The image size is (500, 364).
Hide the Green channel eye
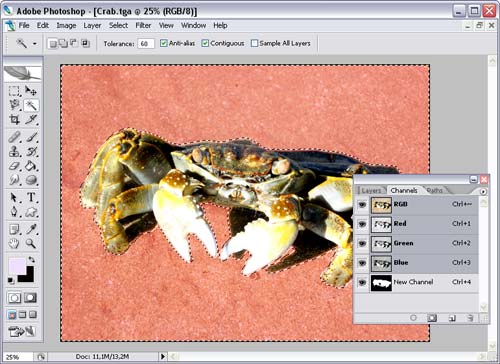click(362, 243)
